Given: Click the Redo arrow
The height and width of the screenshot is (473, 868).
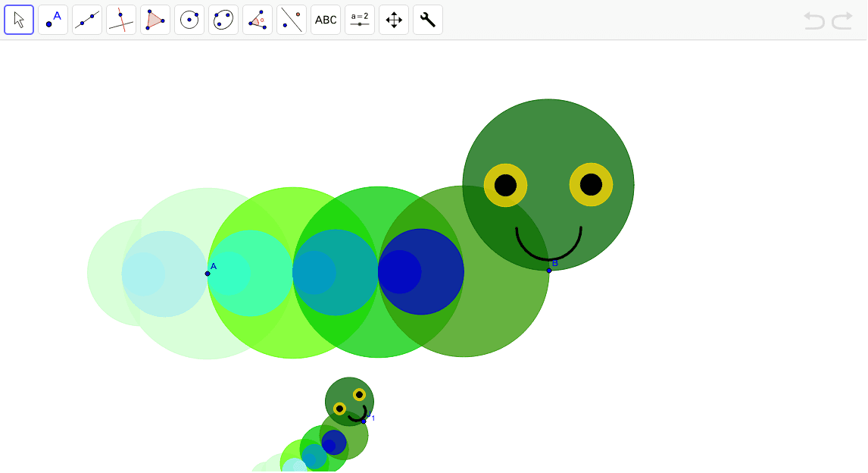Looking at the screenshot, I should (842, 20).
